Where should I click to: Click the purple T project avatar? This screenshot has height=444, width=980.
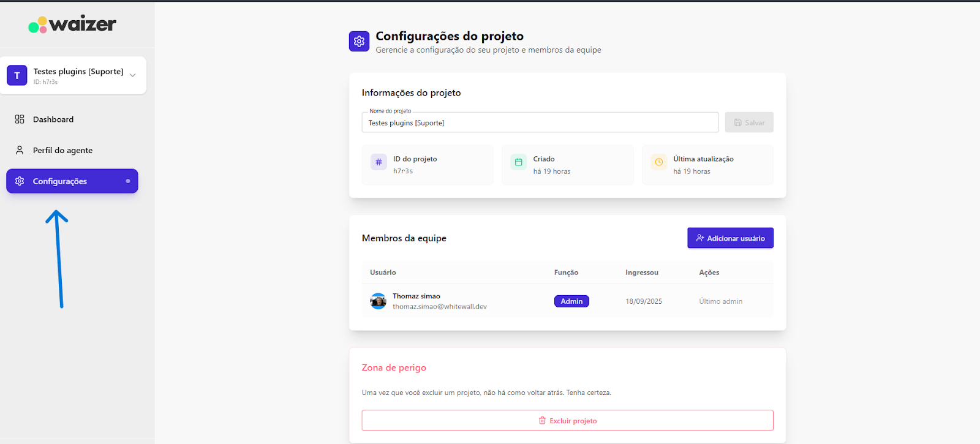(17, 75)
